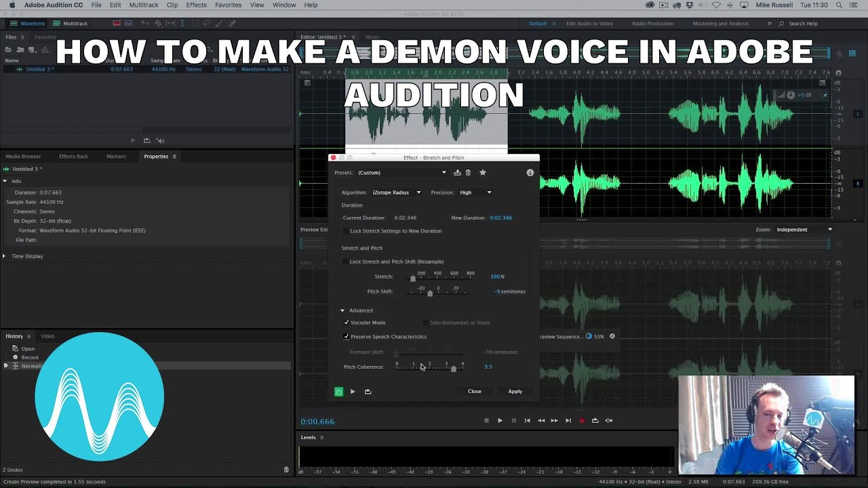The image size is (868, 488).
Task: Select the Marquee Selection tool
Action: click(195, 23)
